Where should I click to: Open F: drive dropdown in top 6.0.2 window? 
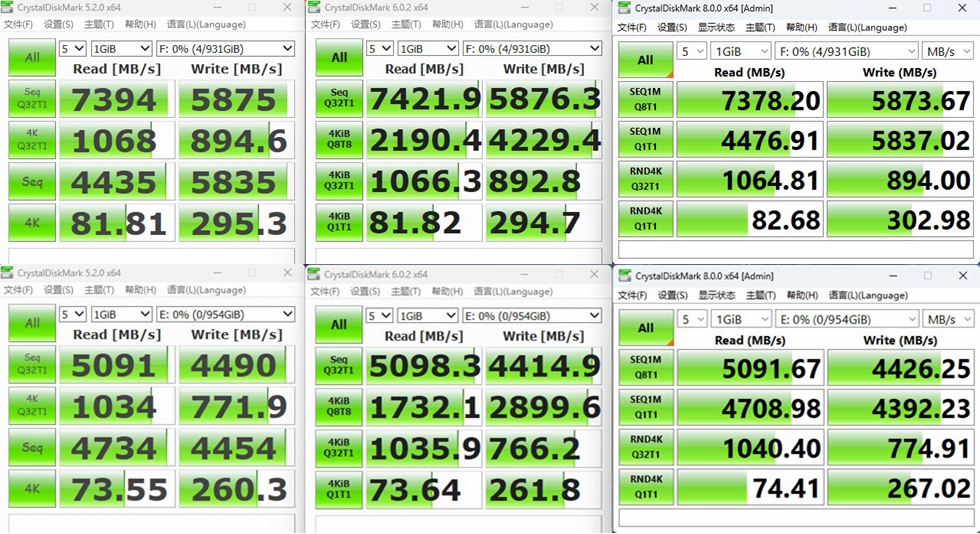pyautogui.click(x=532, y=49)
